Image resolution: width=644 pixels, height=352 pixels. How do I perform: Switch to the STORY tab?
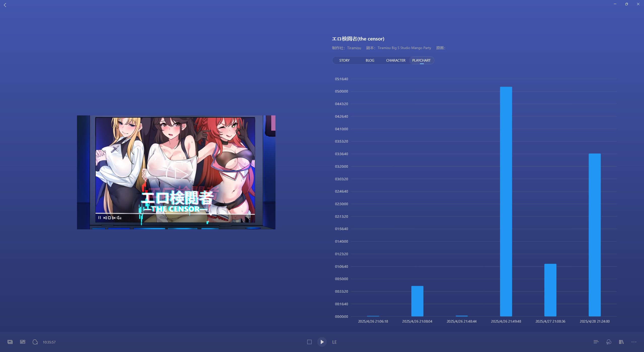tap(344, 60)
